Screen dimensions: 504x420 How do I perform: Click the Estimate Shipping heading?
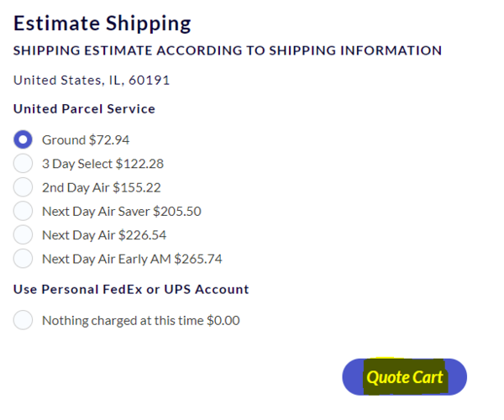coord(102,24)
